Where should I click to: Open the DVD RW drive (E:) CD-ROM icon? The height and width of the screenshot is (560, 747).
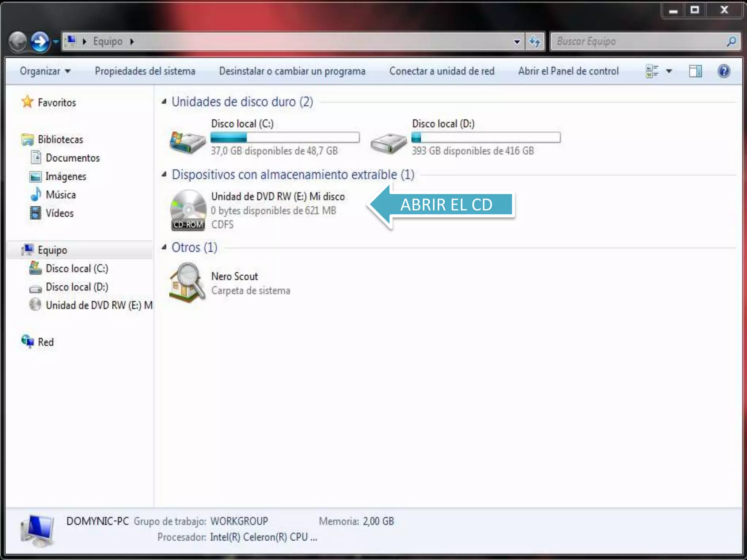188,210
